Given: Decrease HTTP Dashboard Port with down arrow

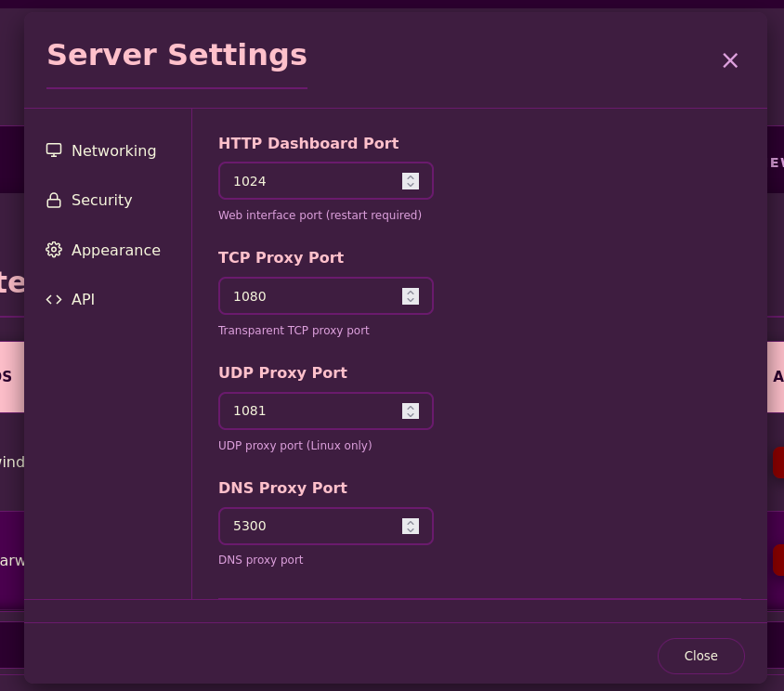Looking at the screenshot, I should click(411, 186).
